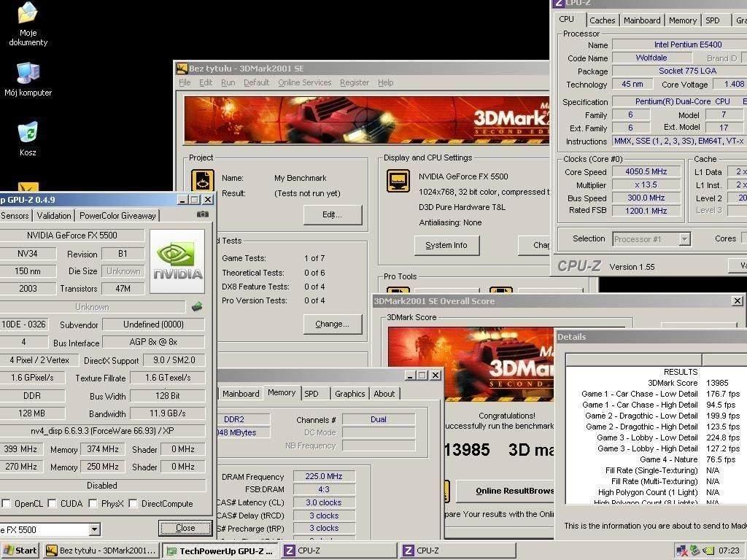This screenshot has width=747, height=560.
Task: Click GPU-Z BIOS save chip icon
Action: click(x=197, y=307)
